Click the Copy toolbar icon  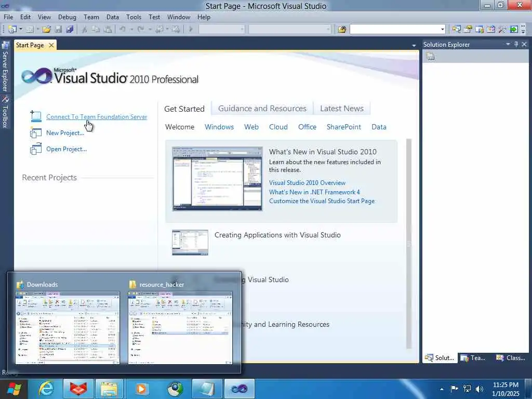[x=96, y=30]
